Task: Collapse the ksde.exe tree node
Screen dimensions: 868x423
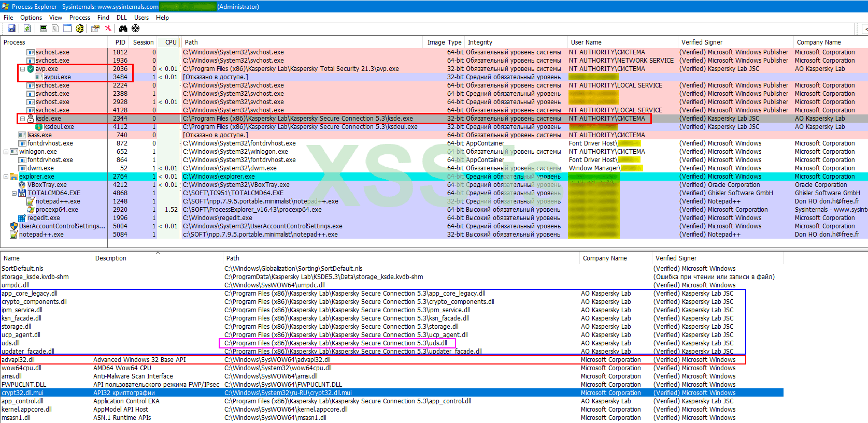Action: [22, 119]
